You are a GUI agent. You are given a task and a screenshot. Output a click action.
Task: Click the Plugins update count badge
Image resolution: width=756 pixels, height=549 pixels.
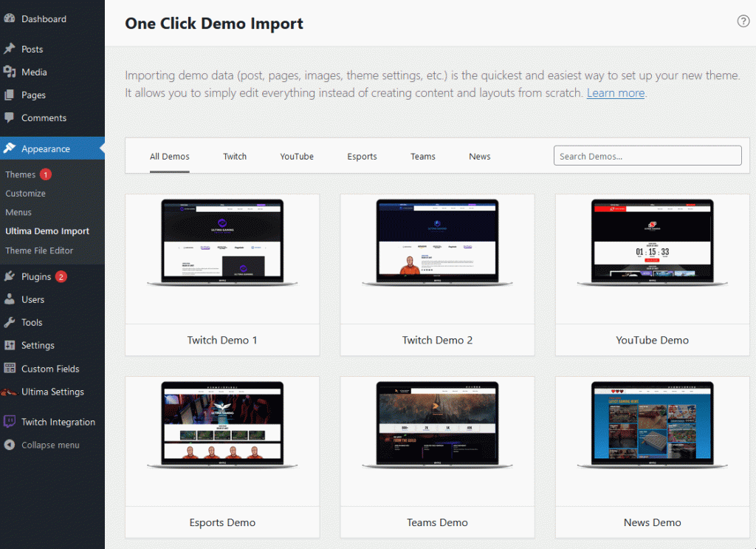point(61,277)
